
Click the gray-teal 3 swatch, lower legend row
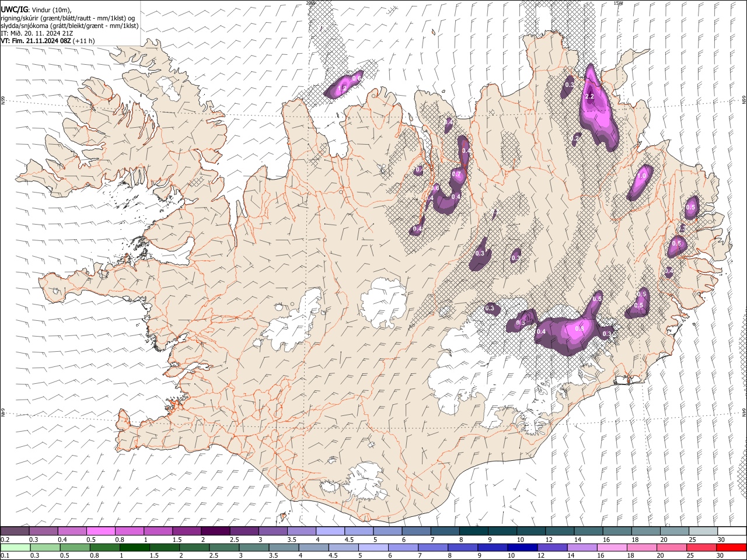coord(254,547)
